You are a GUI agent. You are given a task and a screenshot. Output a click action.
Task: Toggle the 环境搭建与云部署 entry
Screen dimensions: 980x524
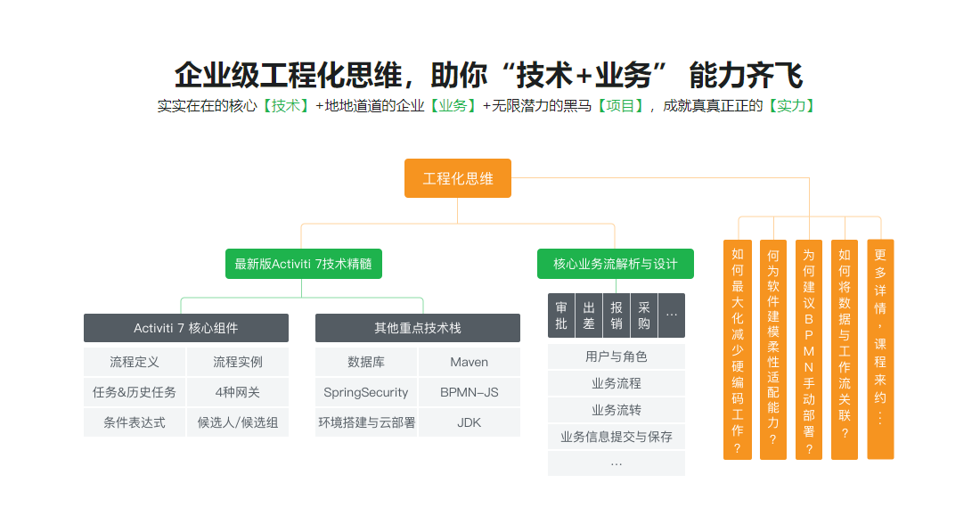pos(365,422)
